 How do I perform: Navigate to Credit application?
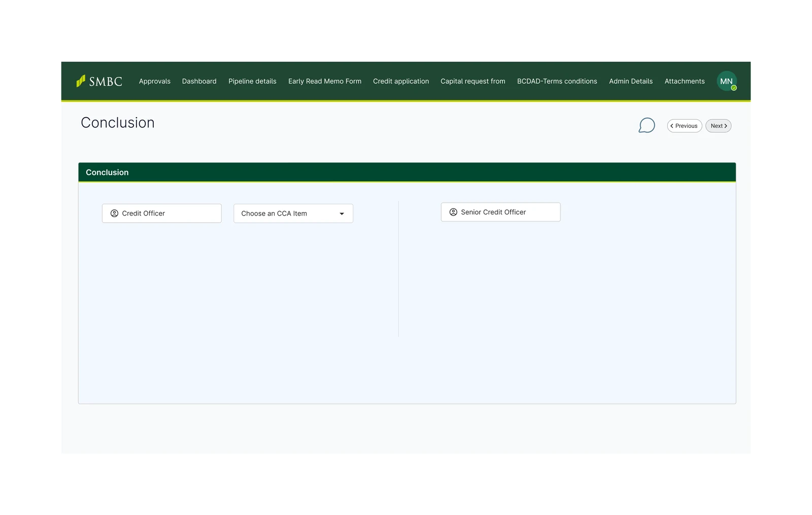click(x=401, y=81)
